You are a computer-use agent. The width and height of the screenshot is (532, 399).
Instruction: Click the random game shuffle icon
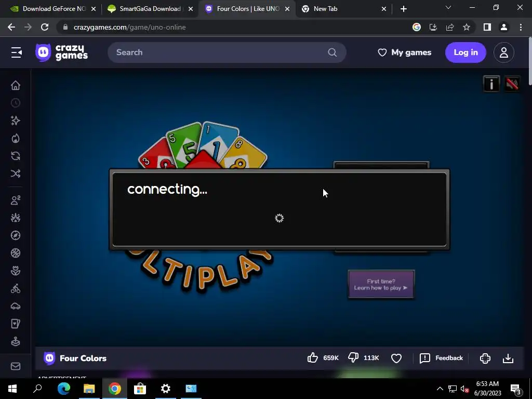[16, 174]
